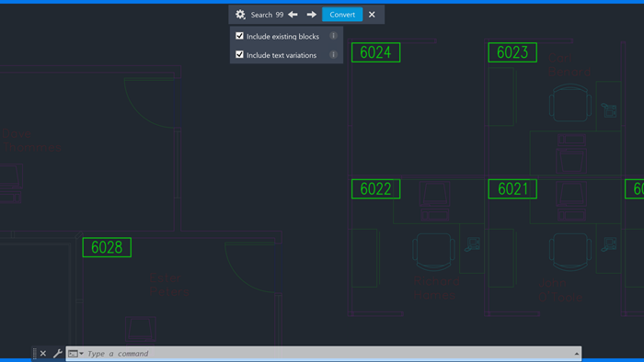Uncheck Include existing blocks
The height and width of the screenshot is (362, 644).
[x=239, y=36]
